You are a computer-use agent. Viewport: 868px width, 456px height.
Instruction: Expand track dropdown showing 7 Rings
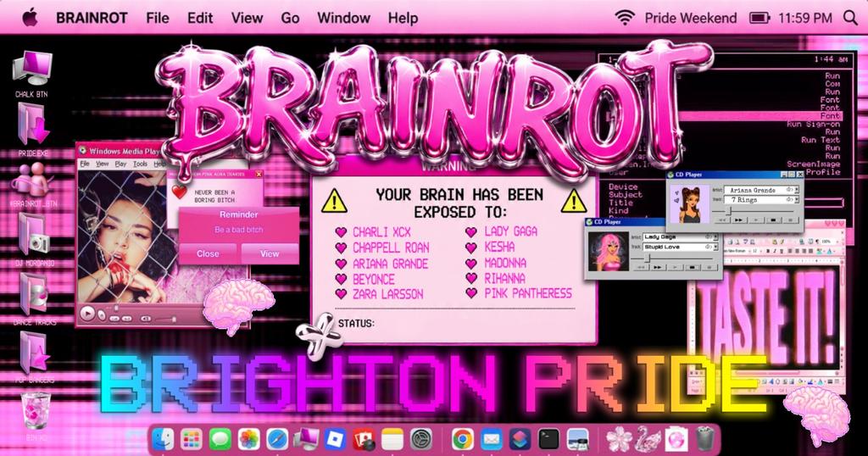797,200
